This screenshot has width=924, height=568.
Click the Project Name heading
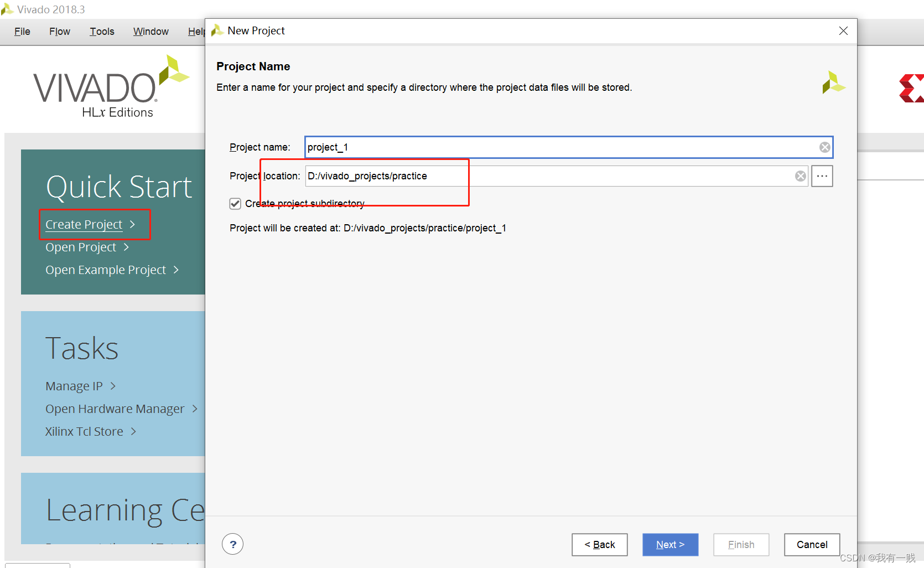pos(253,66)
